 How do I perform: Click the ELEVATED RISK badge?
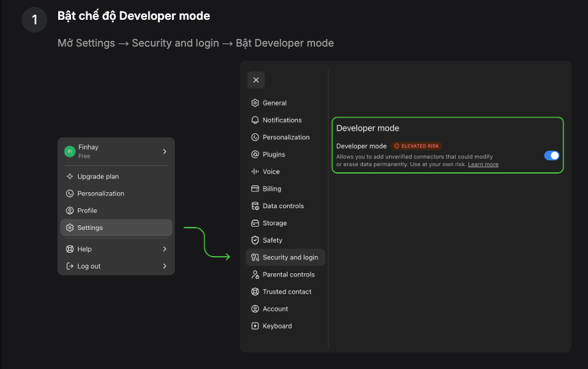coord(416,146)
